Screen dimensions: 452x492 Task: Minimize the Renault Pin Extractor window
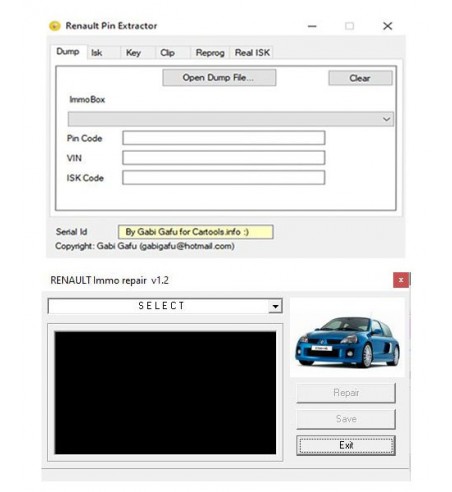click(x=312, y=26)
